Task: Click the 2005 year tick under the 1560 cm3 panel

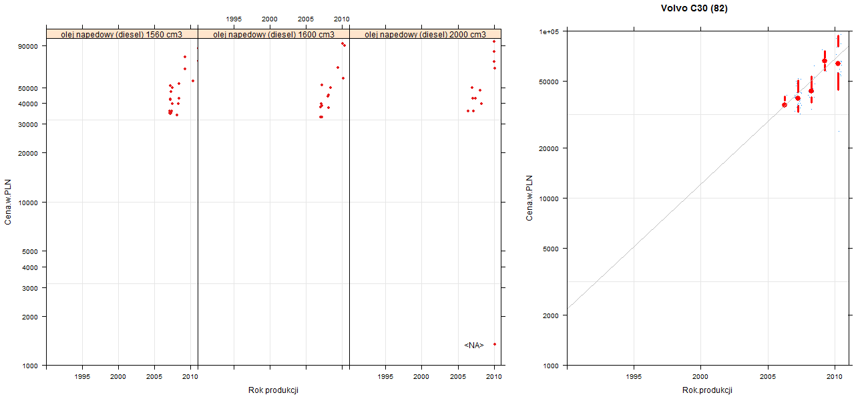Action: pyautogui.click(x=154, y=377)
